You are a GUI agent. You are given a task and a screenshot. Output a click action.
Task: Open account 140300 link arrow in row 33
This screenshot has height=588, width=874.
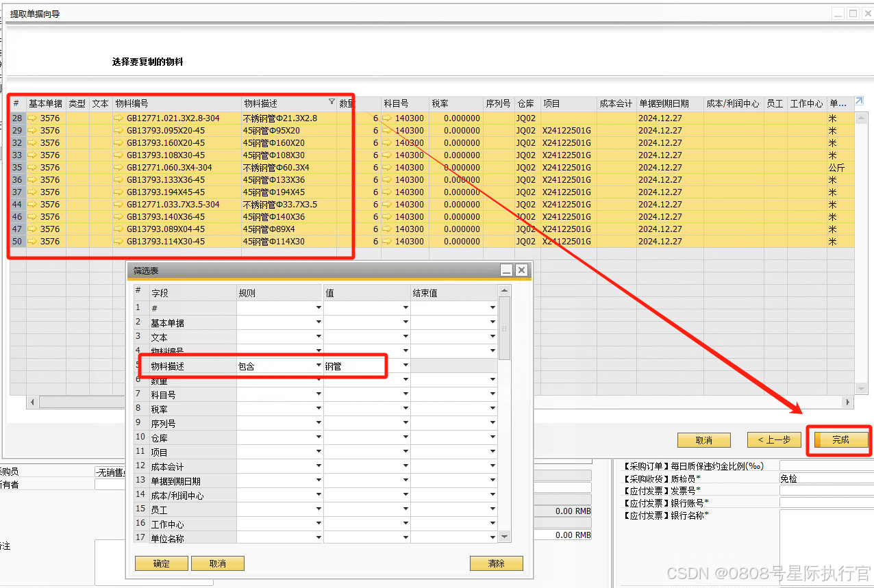[x=388, y=155]
